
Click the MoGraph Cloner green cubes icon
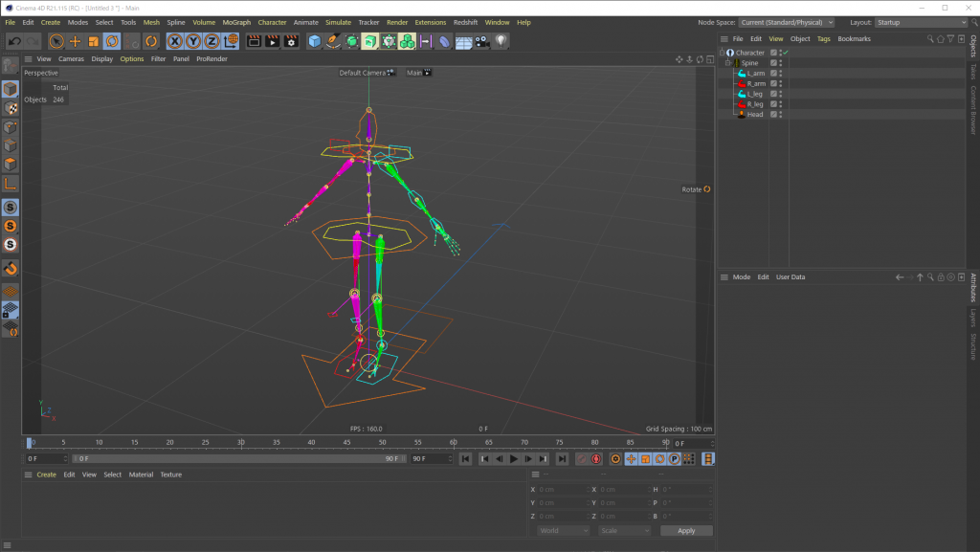[x=407, y=41]
